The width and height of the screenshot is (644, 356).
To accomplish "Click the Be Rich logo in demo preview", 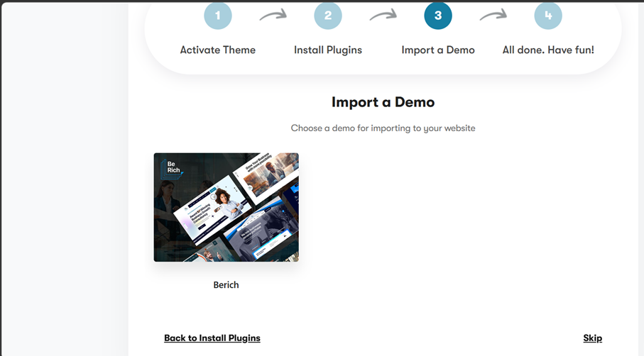I will [170, 166].
